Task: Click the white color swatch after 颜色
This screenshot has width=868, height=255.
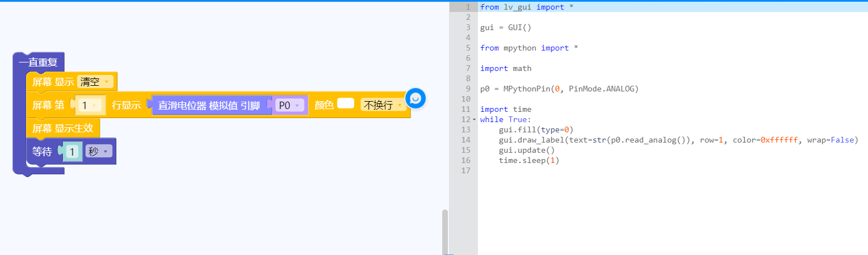Action: click(x=345, y=103)
